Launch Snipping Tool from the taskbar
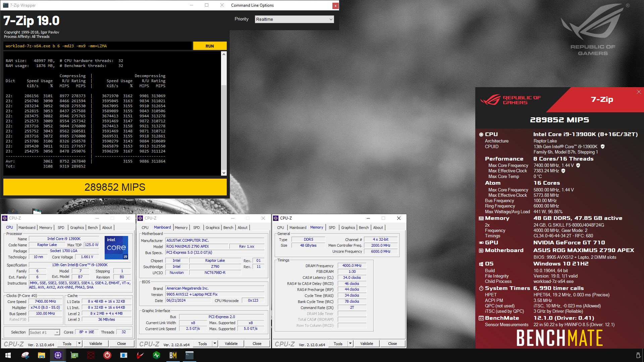Image resolution: width=644 pixels, height=362 pixels. [25, 355]
